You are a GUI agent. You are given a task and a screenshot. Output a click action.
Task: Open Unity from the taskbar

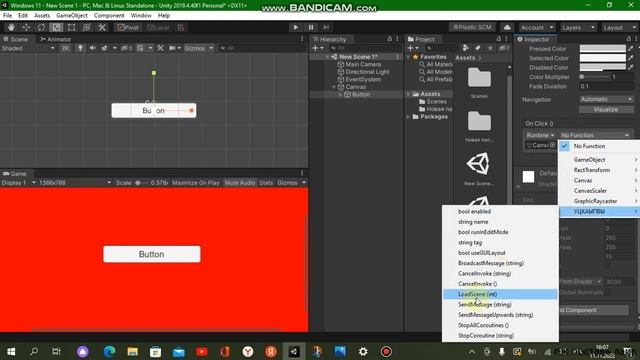tap(294, 351)
